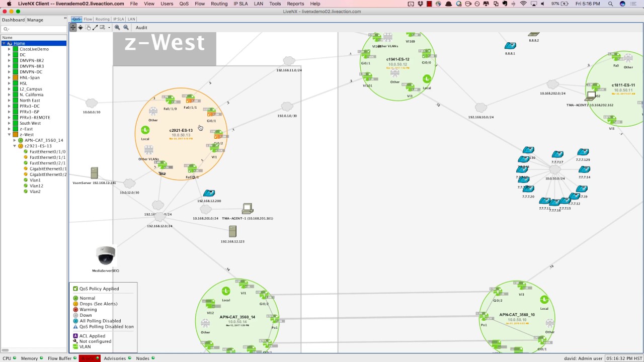Viewport: 644px width, 362px height.
Task: Click the 192.168.12.200 phone icon
Action: (209, 193)
